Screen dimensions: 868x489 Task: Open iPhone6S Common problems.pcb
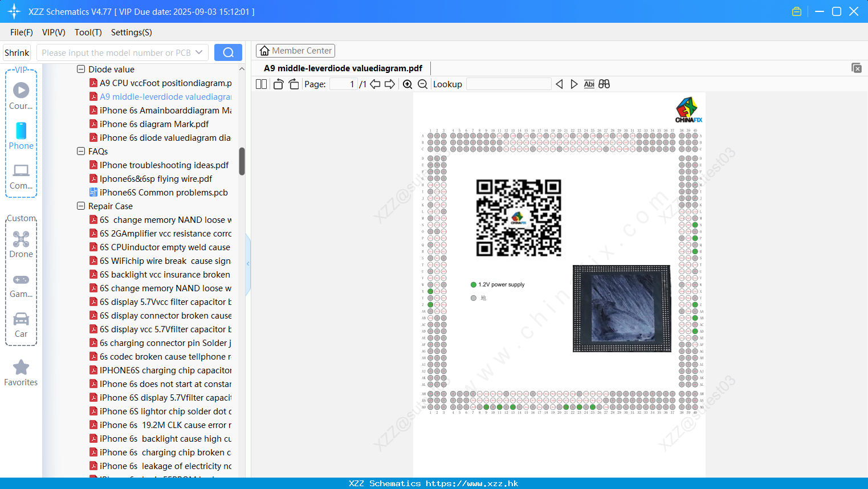point(164,192)
